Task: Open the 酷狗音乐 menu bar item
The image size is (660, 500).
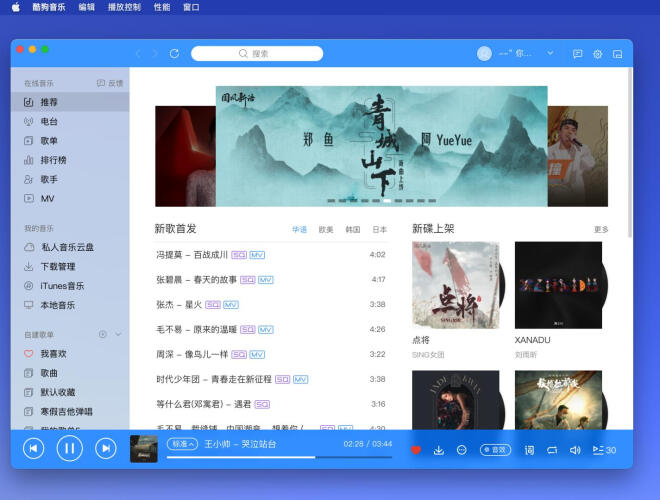Action: tap(49, 7)
